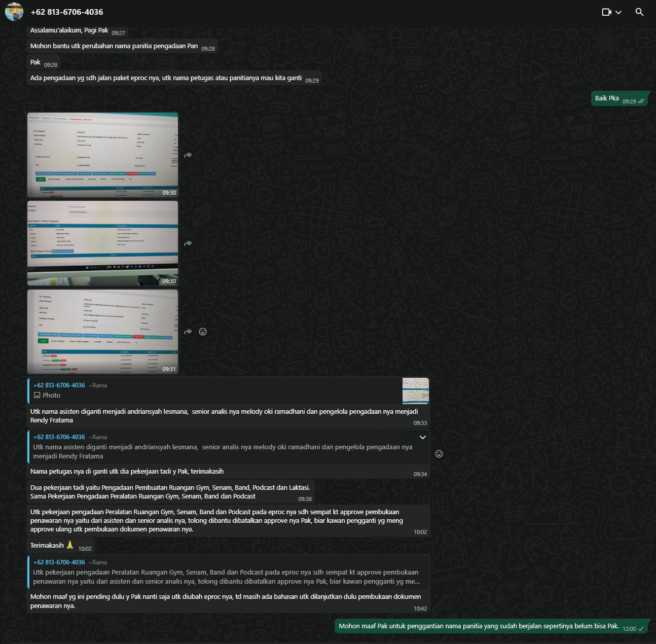The image size is (656, 644).
Task: Open the first photo sent at 09:30
Action: click(103, 155)
